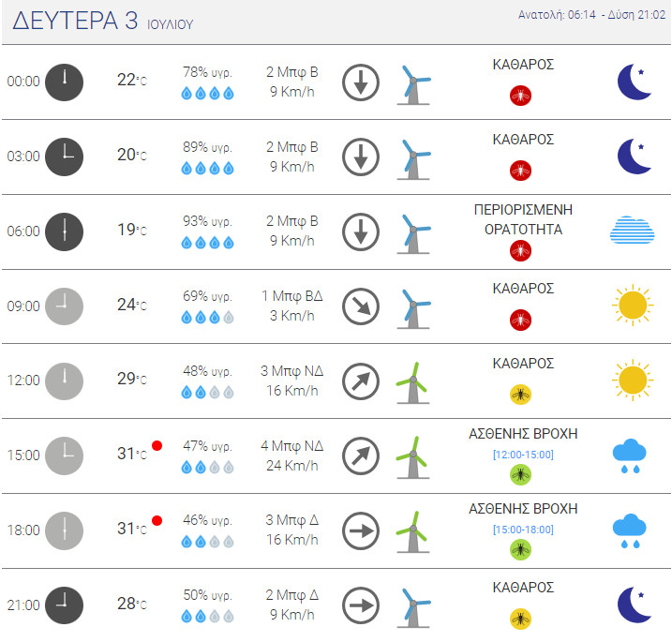The height and width of the screenshot is (642, 672).
Task: Click the [15:00-18:00] rain time link
Action: click(523, 530)
